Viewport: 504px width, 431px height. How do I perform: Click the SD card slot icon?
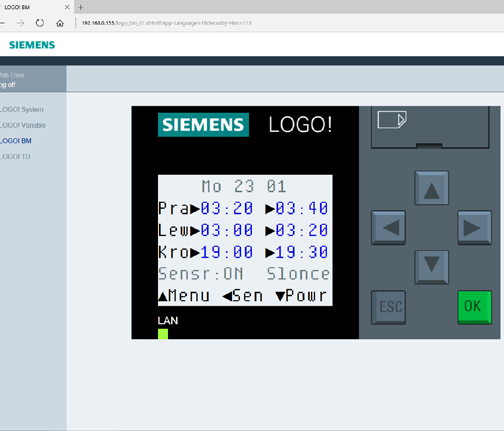[x=392, y=119]
